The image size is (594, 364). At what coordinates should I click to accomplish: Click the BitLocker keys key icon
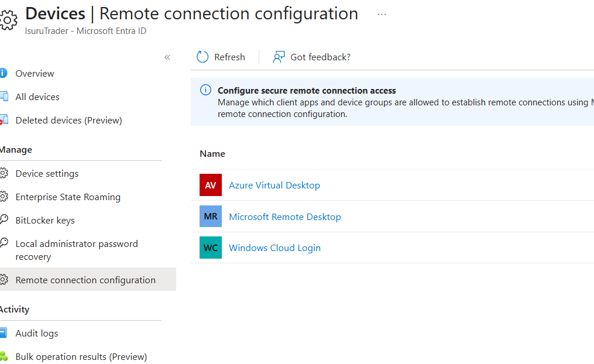[x=4, y=219]
